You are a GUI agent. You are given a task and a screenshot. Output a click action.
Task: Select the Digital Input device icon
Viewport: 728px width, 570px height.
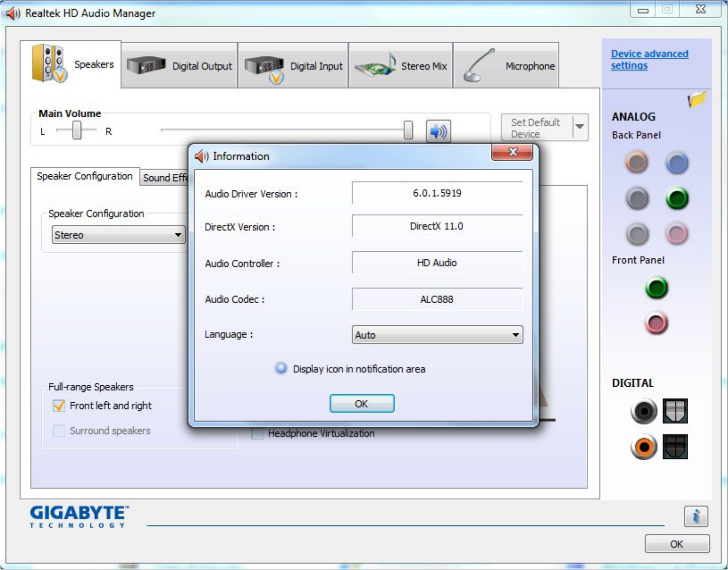click(x=264, y=66)
